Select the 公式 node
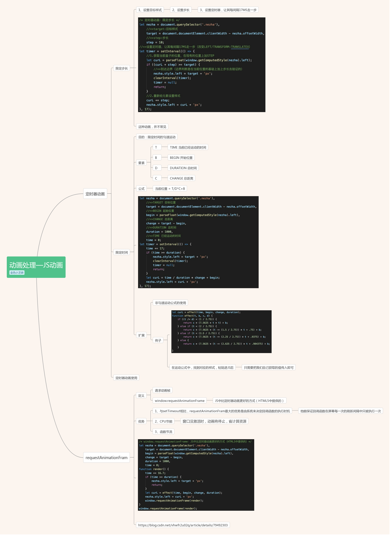 [141, 189]
